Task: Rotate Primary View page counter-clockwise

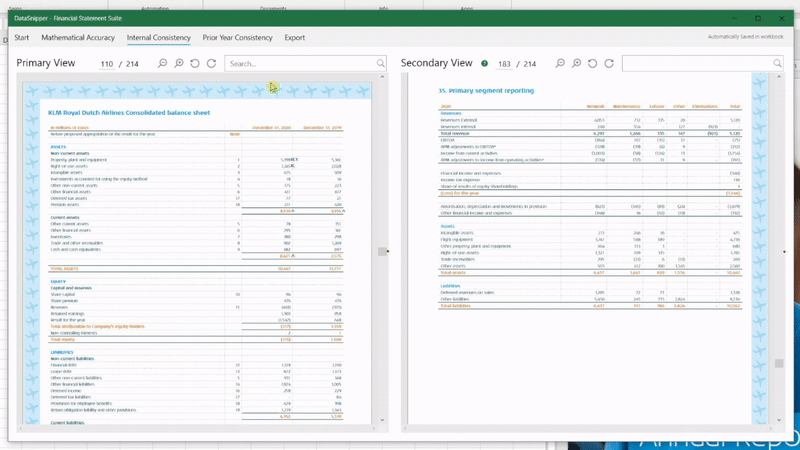Action: (x=195, y=64)
